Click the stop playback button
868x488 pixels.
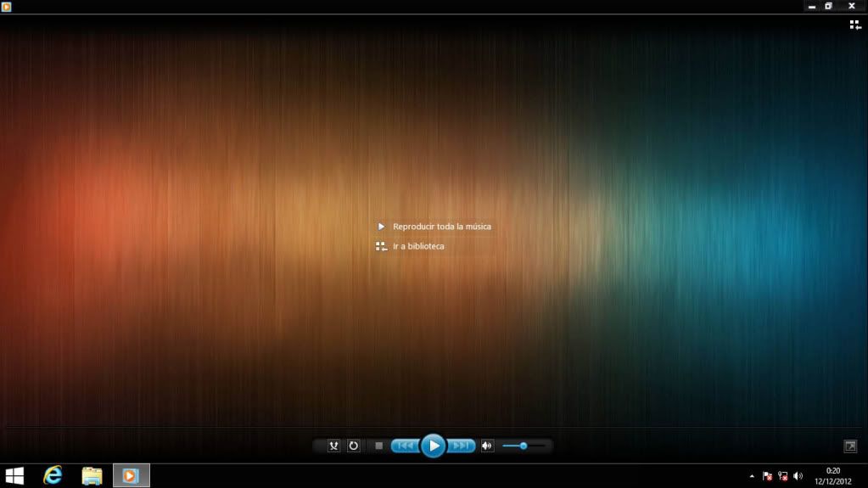pyautogui.click(x=378, y=446)
